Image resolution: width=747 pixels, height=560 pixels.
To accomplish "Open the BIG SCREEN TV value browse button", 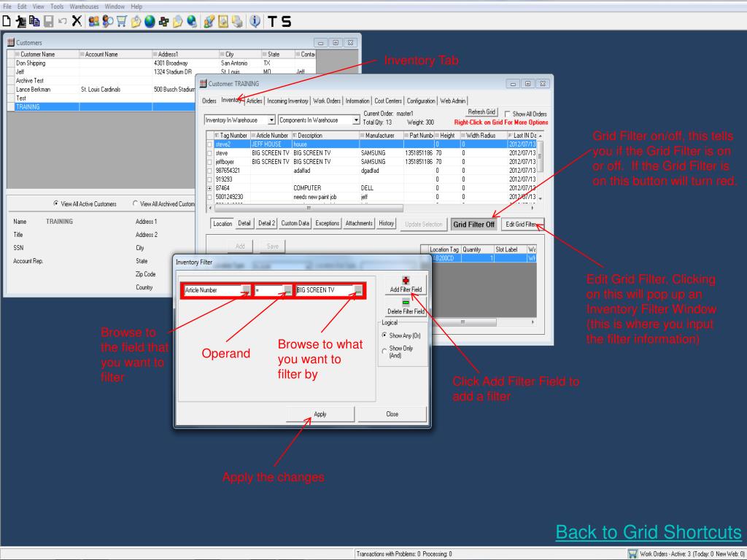I will [x=358, y=290].
